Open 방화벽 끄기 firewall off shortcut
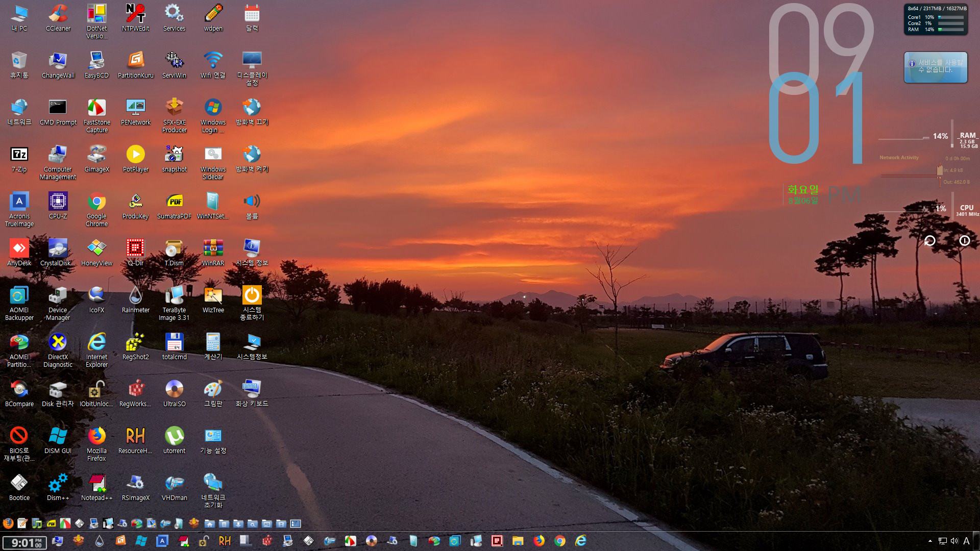The image size is (980, 551). pyautogui.click(x=252, y=112)
